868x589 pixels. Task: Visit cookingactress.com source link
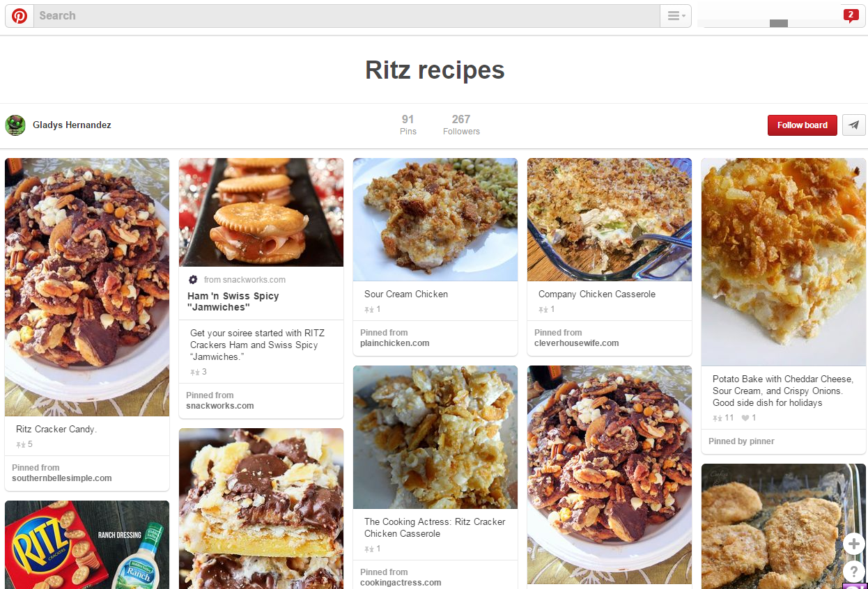(401, 583)
